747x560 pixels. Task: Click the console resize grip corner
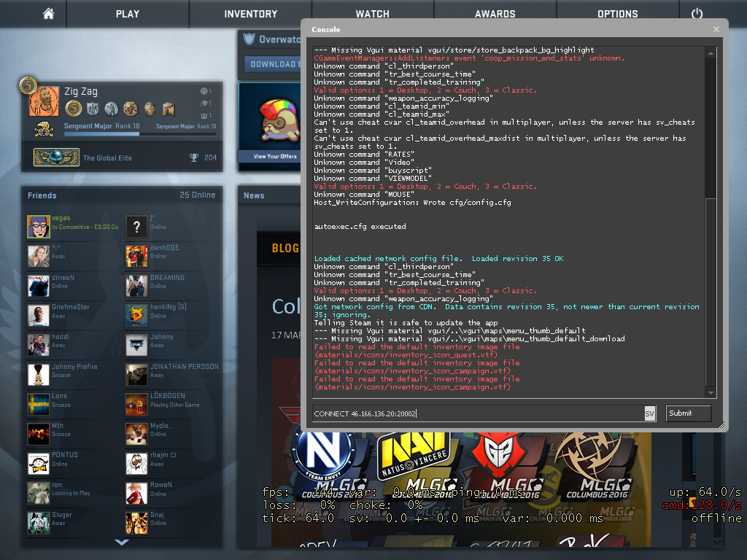tap(721, 425)
